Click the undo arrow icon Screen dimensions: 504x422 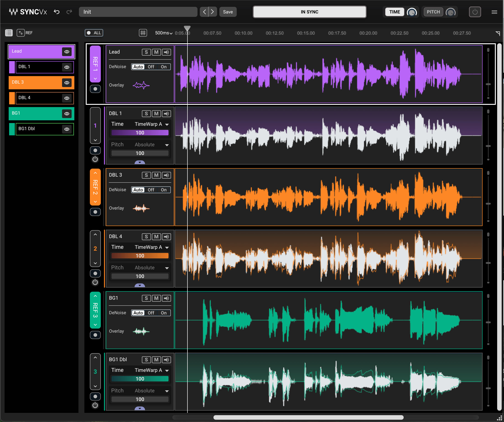(x=57, y=12)
